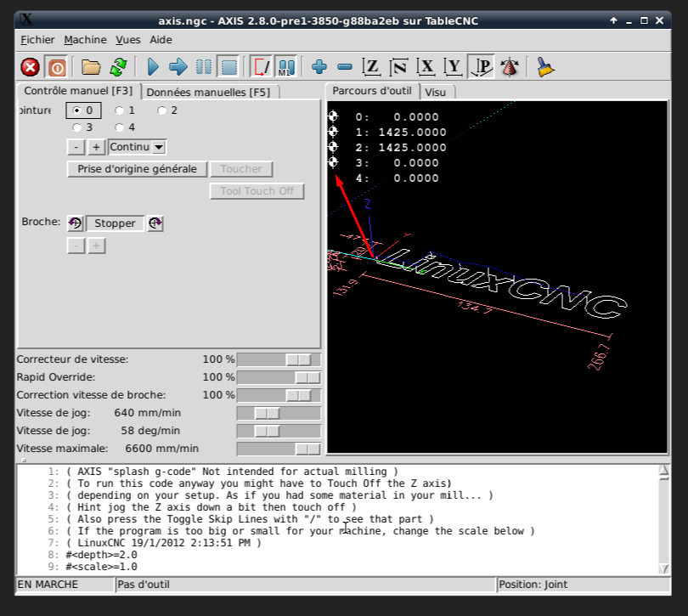This screenshot has height=616, width=688.
Task: Select joint 3 radio button
Action: point(82,127)
